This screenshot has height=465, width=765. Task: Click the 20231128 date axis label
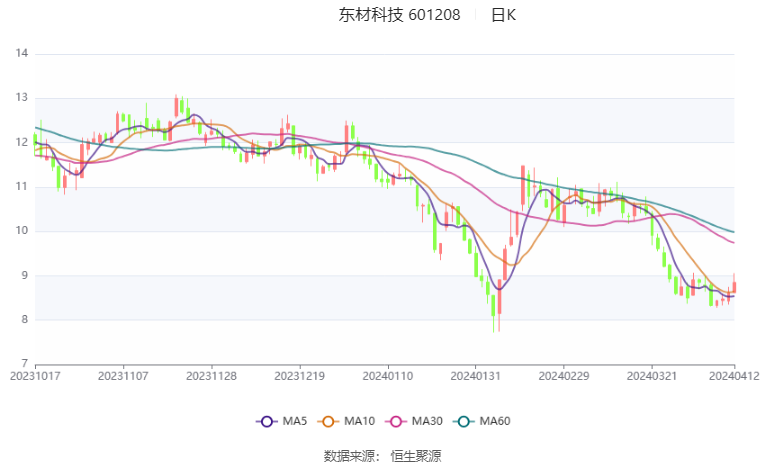tap(211, 376)
